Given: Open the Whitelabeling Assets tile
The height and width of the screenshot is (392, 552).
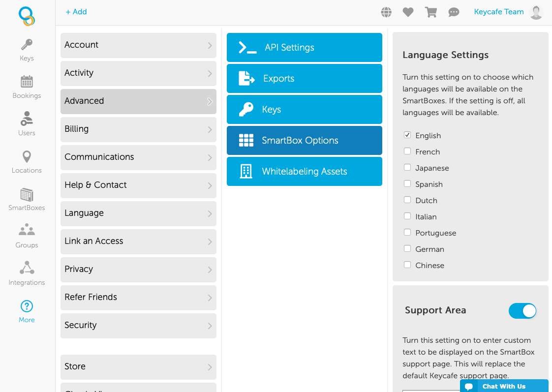Looking at the screenshot, I should click(x=305, y=171).
